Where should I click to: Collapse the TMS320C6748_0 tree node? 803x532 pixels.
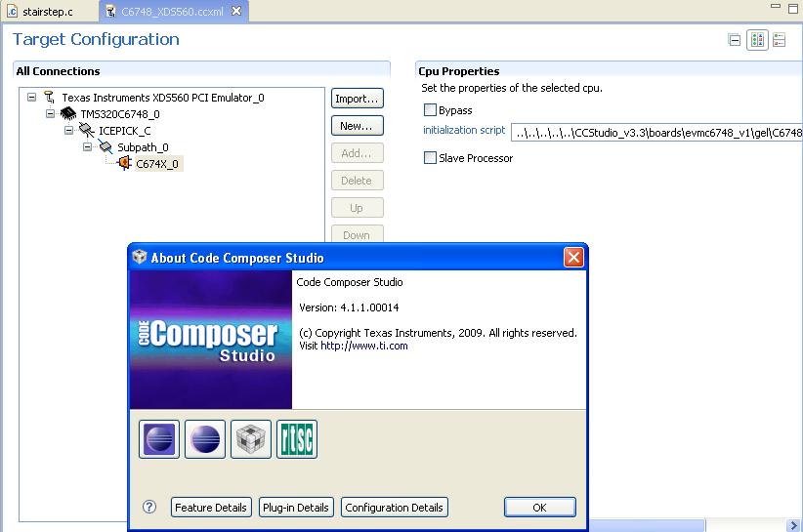pyautogui.click(x=50, y=113)
